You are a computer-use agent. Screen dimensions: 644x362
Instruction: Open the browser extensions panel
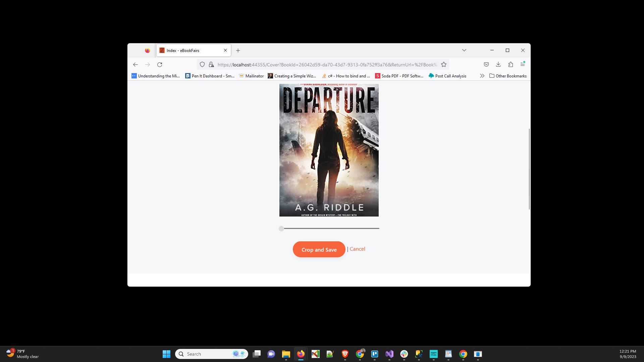(511, 64)
